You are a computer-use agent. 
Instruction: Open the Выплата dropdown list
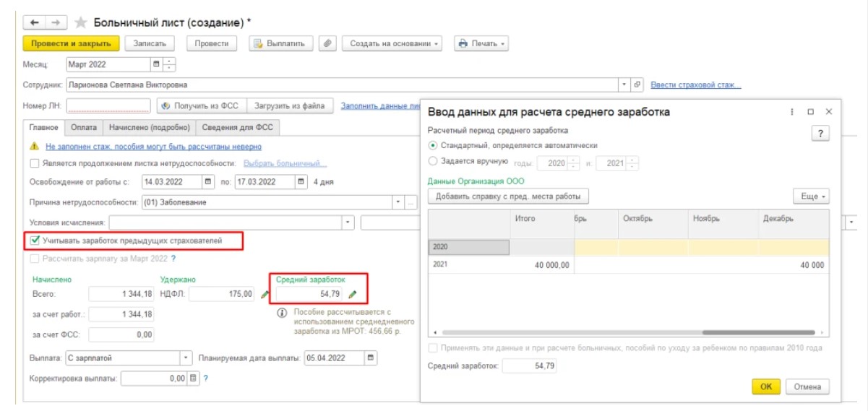pos(186,358)
